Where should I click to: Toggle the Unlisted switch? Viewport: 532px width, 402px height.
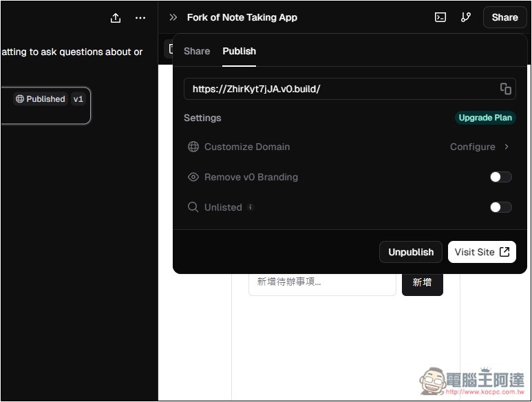pos(501,207)
